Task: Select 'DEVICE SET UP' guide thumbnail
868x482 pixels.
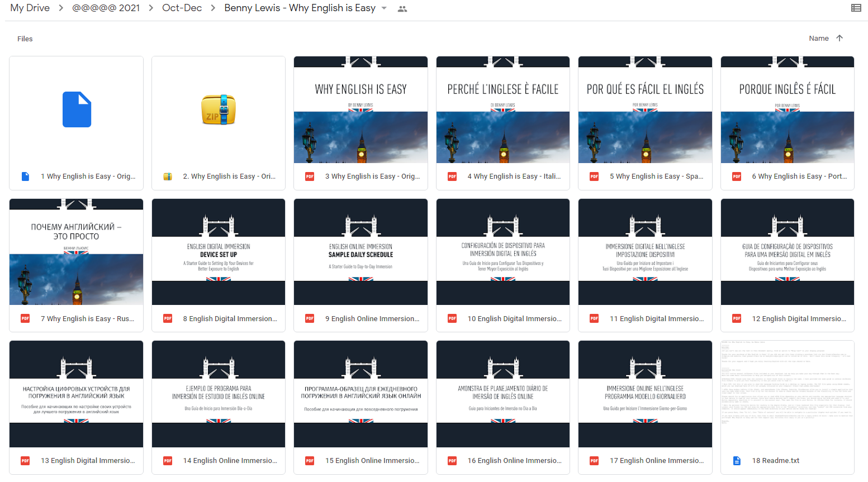Action: tap(219, 252)
